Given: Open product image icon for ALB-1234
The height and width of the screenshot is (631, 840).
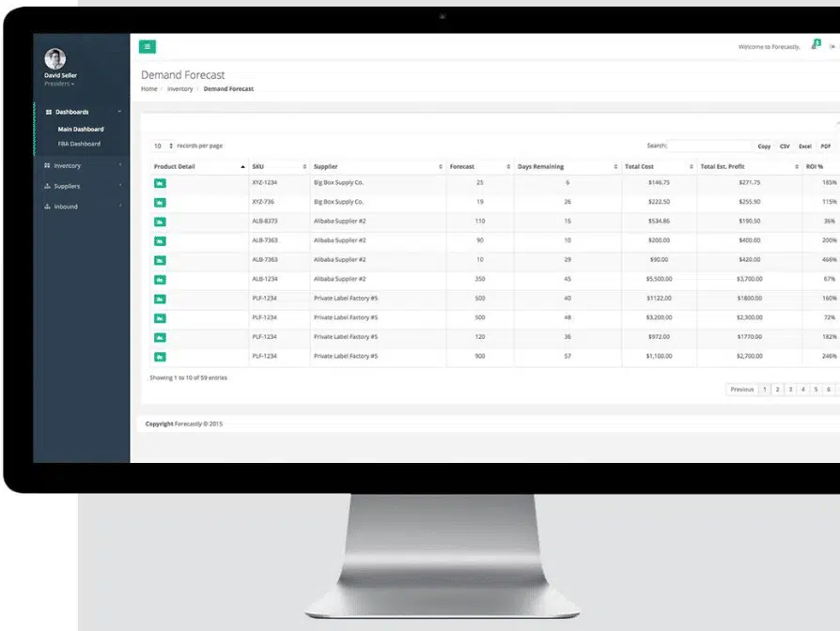Looking at the screenshot, I should [160, 280].
